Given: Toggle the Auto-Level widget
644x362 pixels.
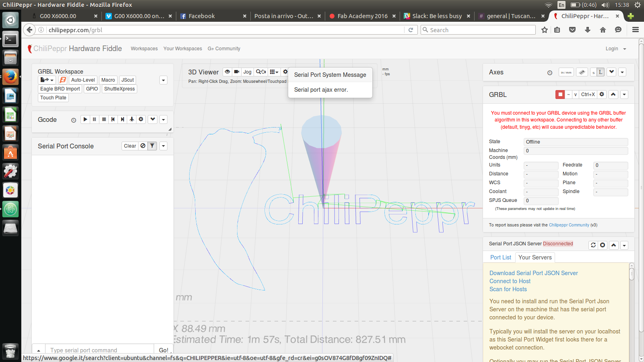Looking at the screenshot, I should pos(83,80).
